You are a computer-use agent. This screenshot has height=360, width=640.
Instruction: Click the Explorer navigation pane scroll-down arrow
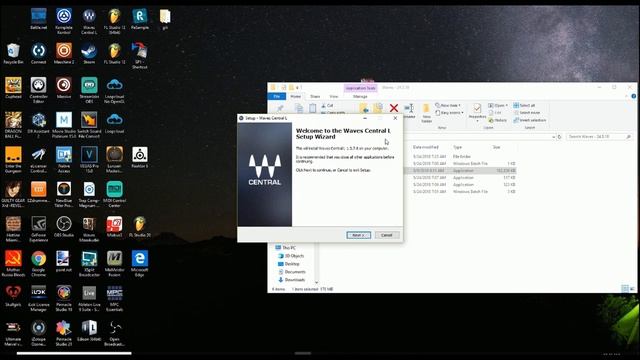[316, 282]
